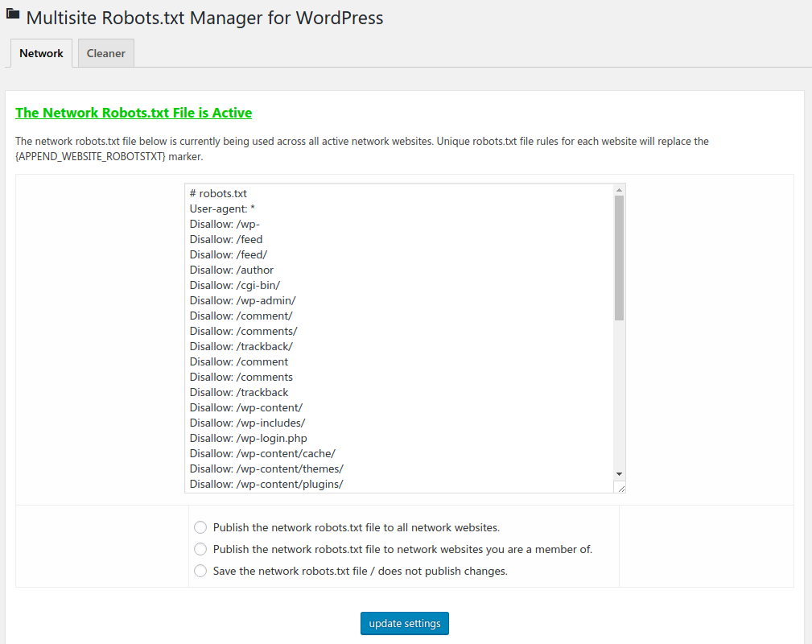Click the 'Disallow: /wp-login.php' line in the textarea
The width and height of the screenshot is (812, 644).
(248, 438)
